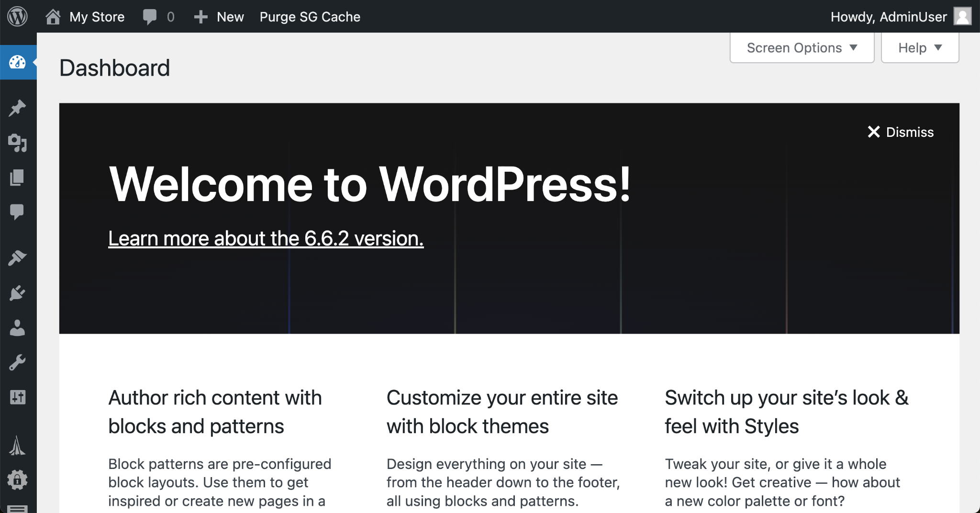Screen dimensions: 980x513
Task: Click the Block patterns are pre-configured paragraph
Action: (x=220, y=482)
